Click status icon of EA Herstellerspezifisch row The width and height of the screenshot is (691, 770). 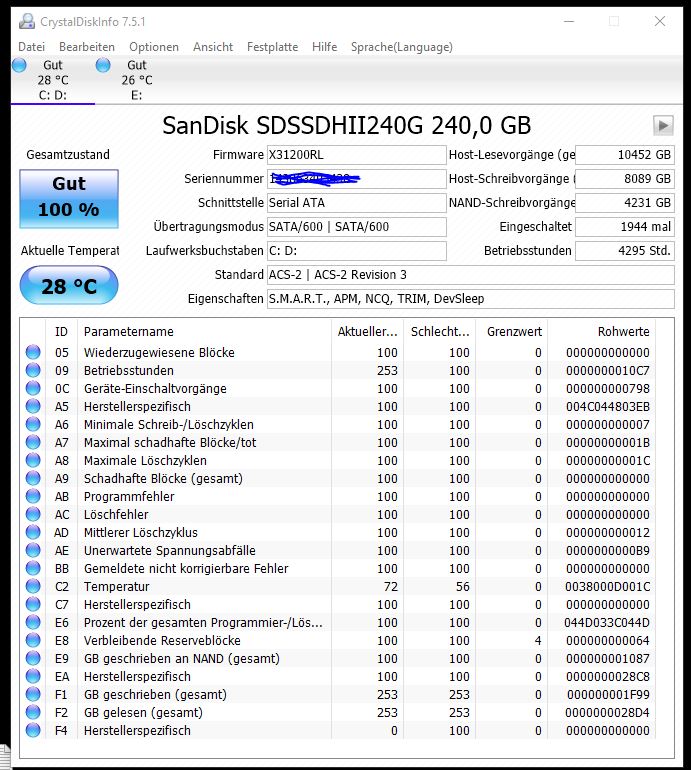click(x=33, y=676)
